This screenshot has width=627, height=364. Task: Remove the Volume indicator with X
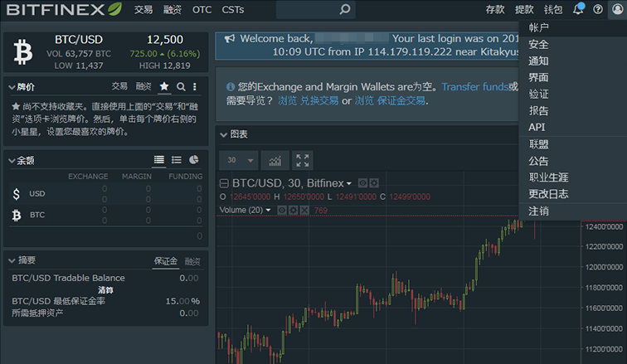304,210
